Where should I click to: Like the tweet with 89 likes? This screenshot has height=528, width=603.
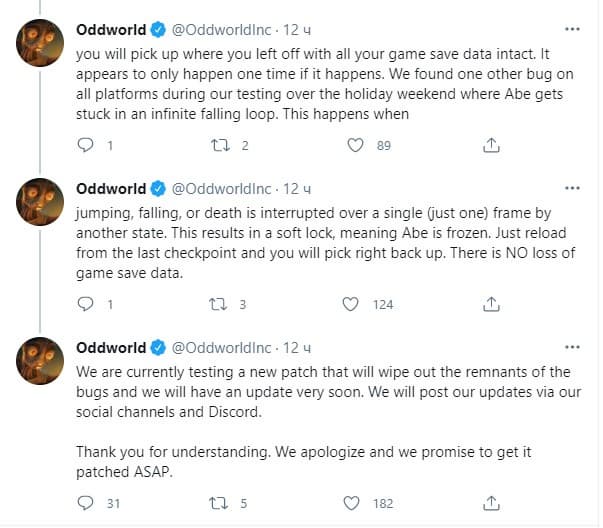354,146
